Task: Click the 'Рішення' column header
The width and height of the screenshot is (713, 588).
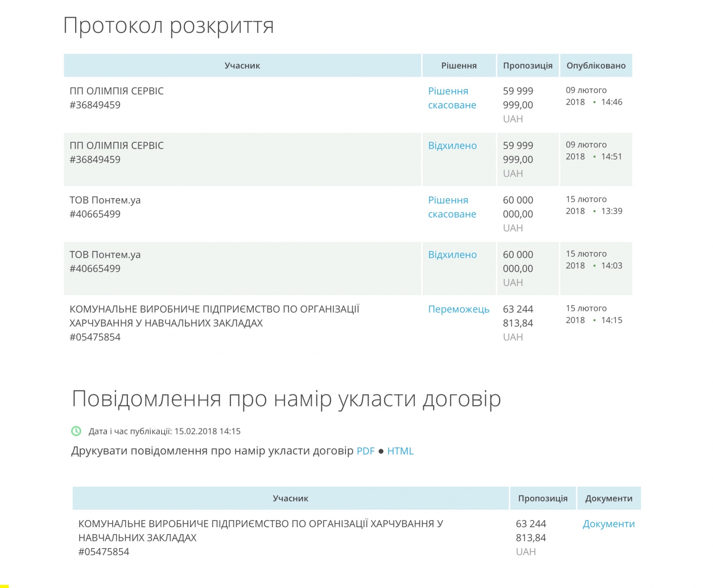Action: point(459,66)
